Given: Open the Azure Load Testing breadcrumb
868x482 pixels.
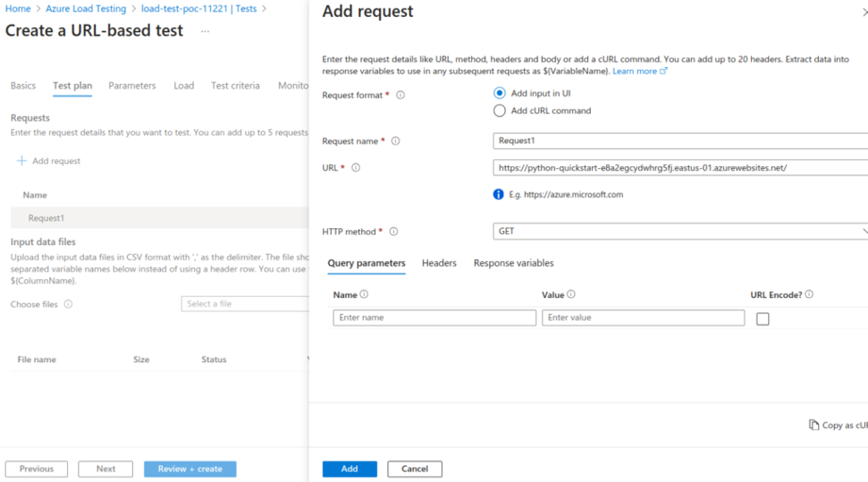Looking at the screenshot, I should click(x=86, y=8).
